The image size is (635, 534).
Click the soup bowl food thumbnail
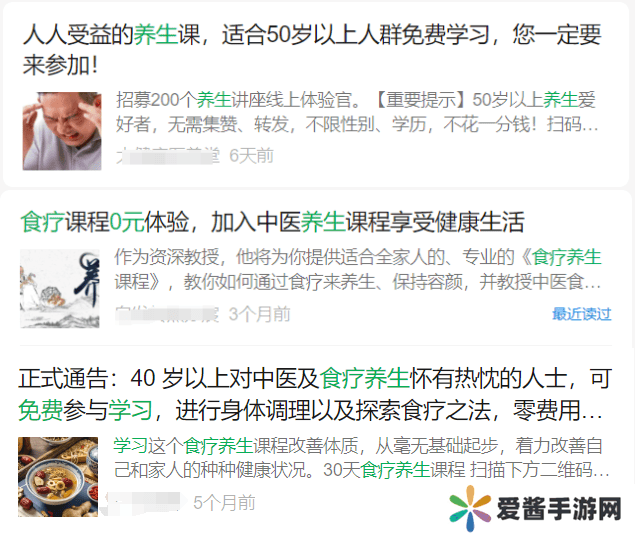coord(58,477)
